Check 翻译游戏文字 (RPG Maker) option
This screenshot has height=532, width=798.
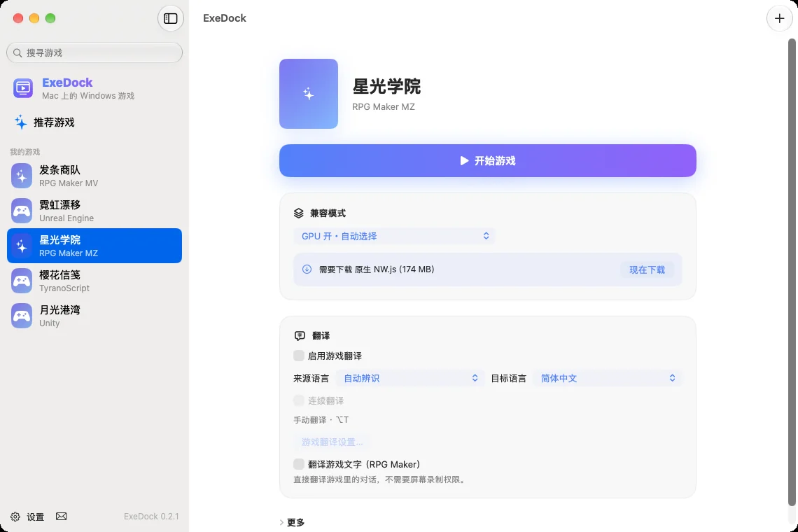(299, 464)
